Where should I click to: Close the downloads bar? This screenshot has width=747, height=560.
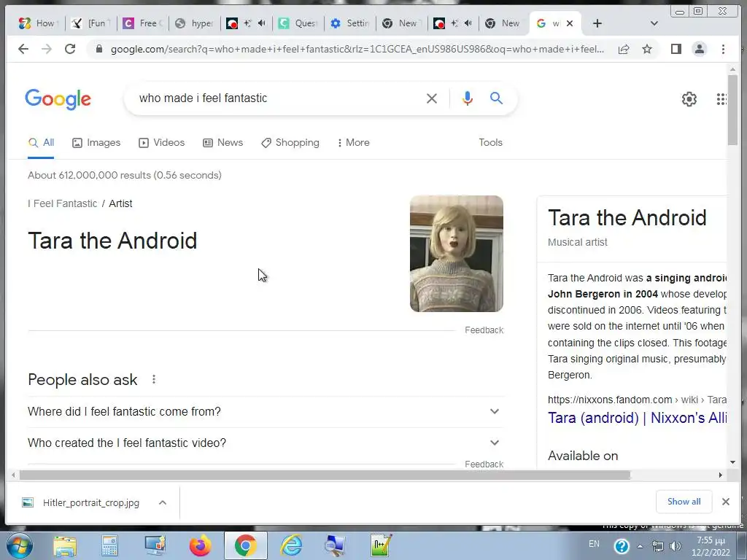[x=726, y=502]
